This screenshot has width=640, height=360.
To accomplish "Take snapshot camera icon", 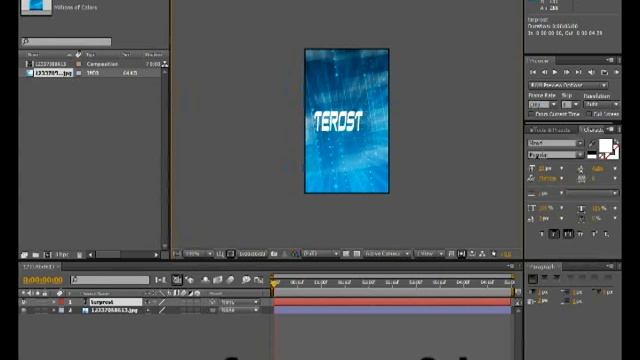I will pyautogui.click(x=274, y=254).
